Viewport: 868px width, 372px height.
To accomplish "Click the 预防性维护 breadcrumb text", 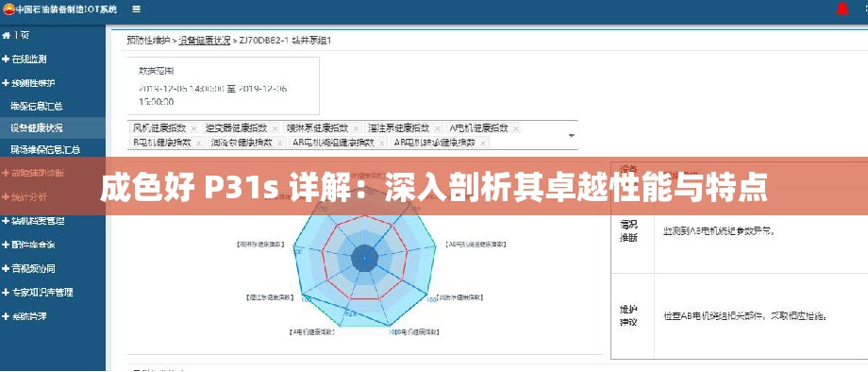I will pyautogui.click(x=148, y=41).
